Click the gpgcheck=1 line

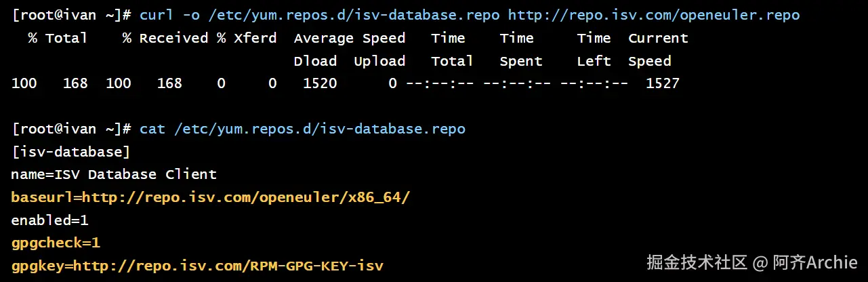[56, 243]
